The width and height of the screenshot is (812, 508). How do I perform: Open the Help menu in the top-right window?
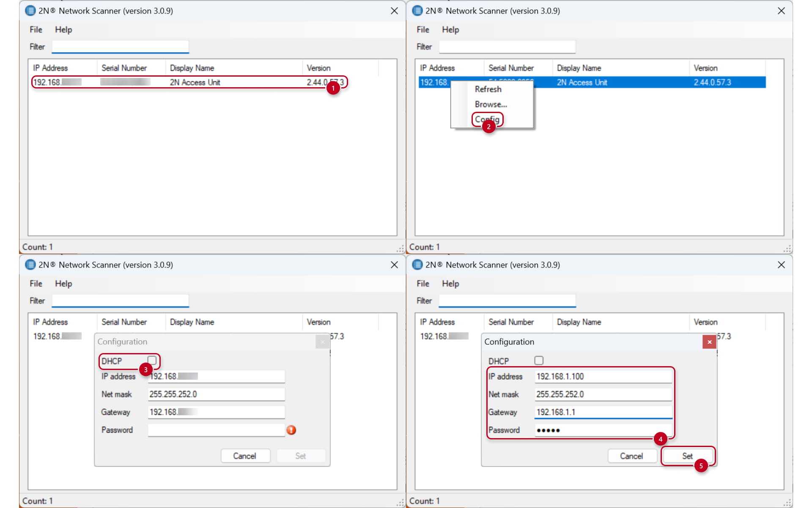(450, 30)
